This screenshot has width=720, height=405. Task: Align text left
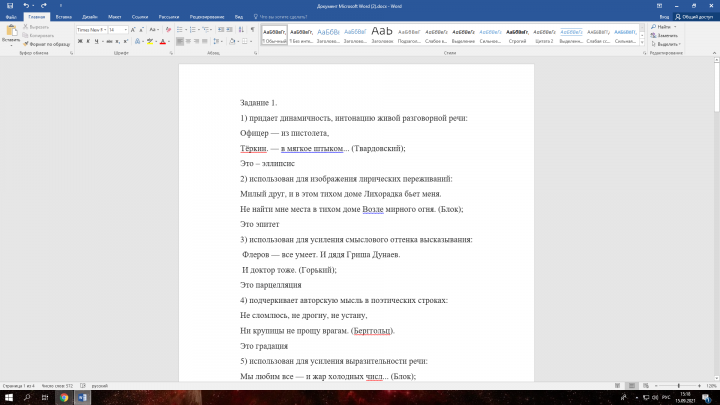(x=180, y=41)
